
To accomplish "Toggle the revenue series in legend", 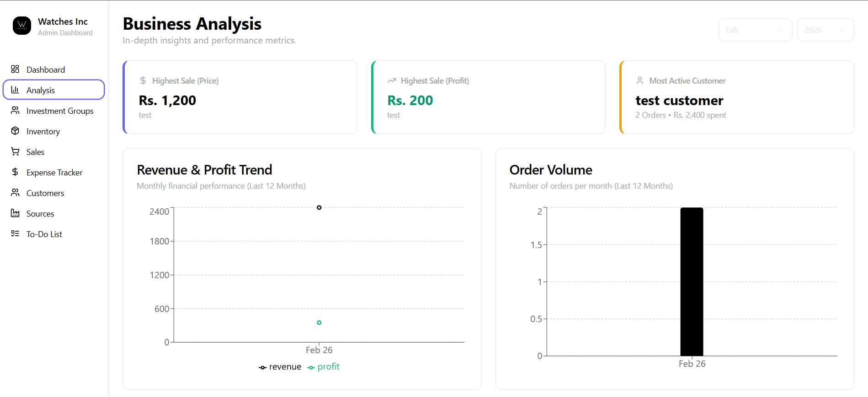I will 280,367.
